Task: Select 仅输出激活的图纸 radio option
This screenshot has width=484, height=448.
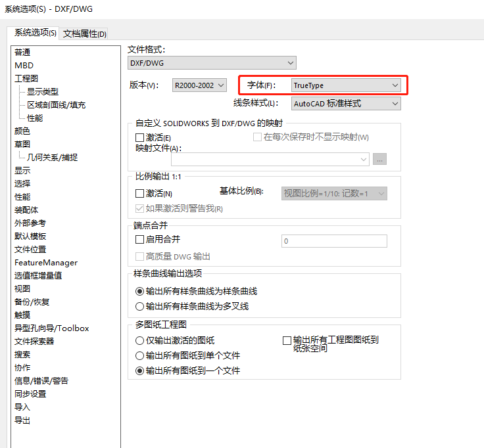Action: click(139, 340)
